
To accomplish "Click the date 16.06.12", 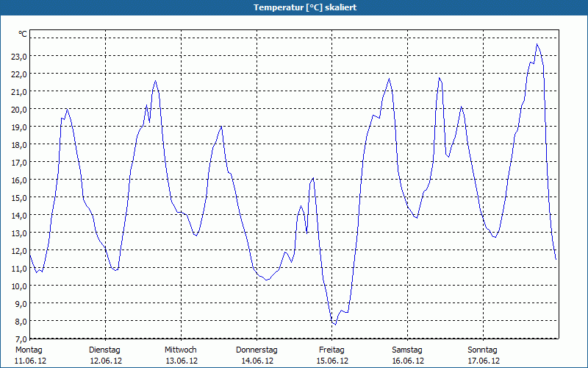I will point(408,361).
